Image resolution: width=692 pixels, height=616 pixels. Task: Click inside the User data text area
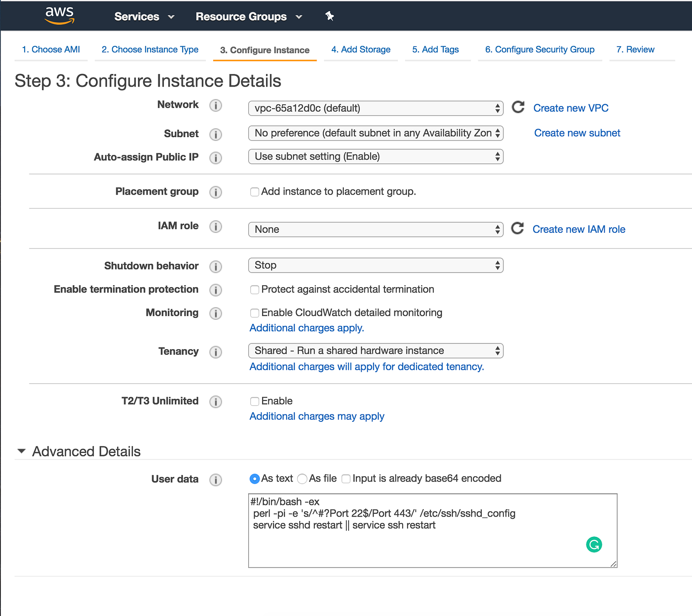pyautogui.click(x=432, y=545)
